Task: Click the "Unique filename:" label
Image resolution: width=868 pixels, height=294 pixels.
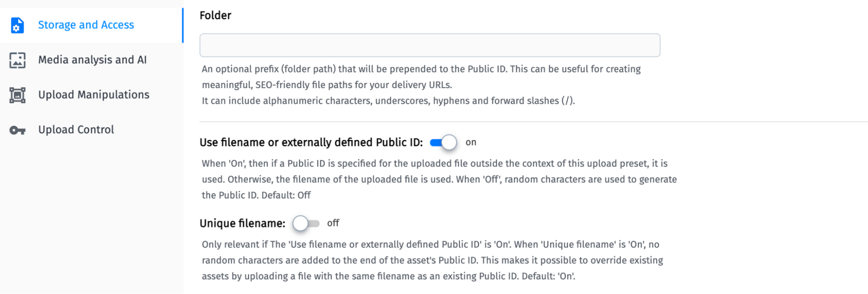Action: [x=242, y=223]
